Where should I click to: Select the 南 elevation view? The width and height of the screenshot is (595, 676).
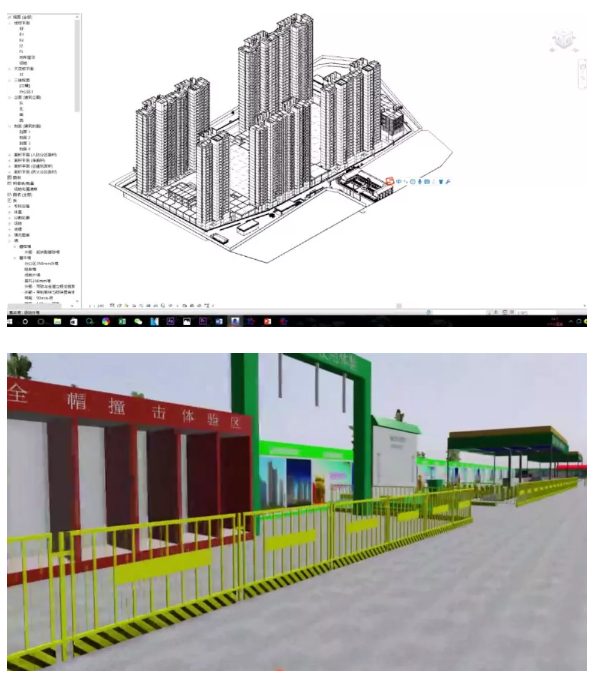[x=21, y=115]
